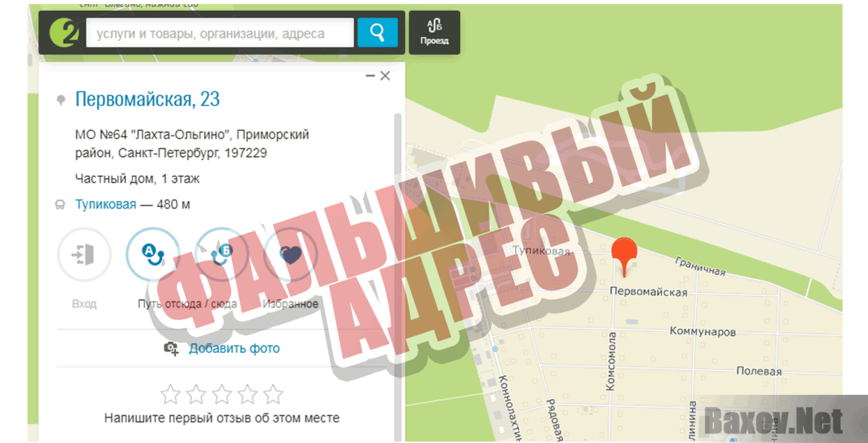Click the Вход entrance icon

[x=84, y=255]
